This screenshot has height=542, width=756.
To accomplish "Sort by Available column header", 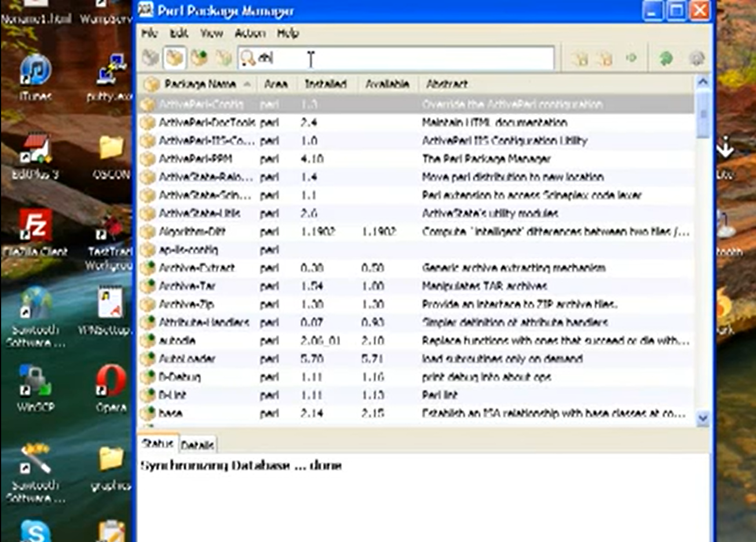I will pos(388,85).
